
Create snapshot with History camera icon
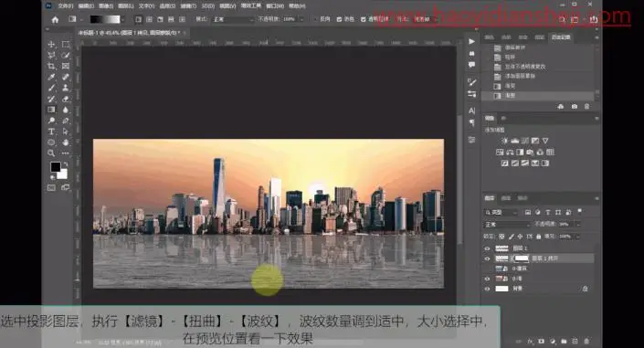575,107
